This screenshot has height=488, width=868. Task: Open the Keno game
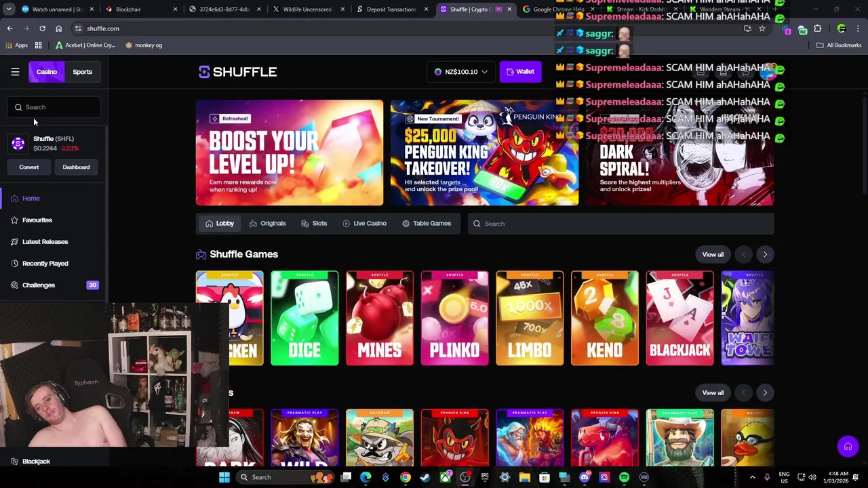[605, 319]
